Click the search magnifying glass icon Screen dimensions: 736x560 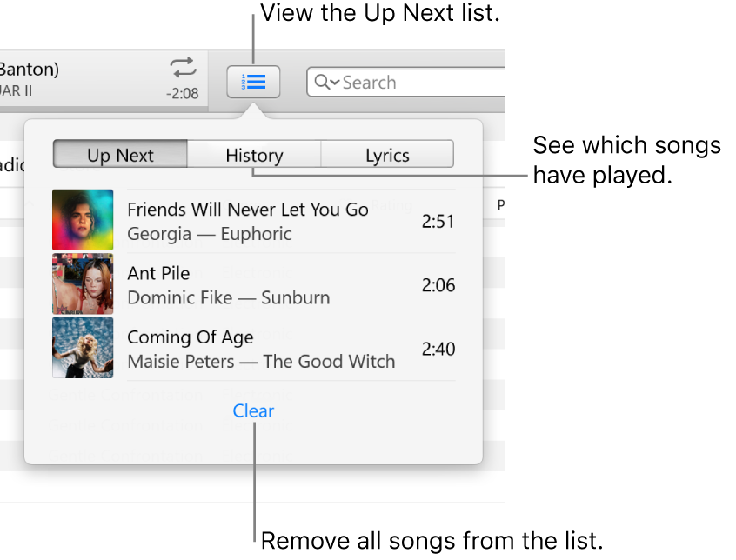tap(323, 82)
